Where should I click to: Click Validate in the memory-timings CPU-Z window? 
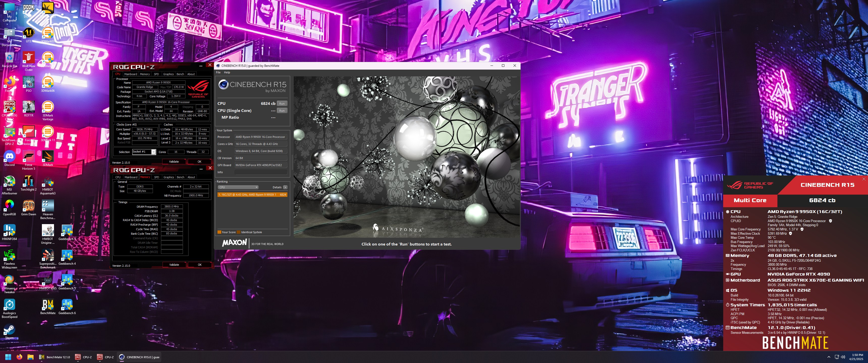click(x=174, y=265)
